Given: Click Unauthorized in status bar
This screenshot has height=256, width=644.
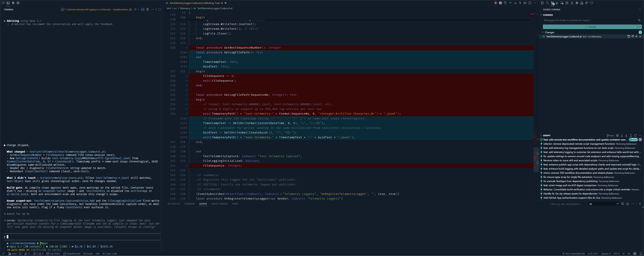Looking at the screenshot, I should pos(72,254).
